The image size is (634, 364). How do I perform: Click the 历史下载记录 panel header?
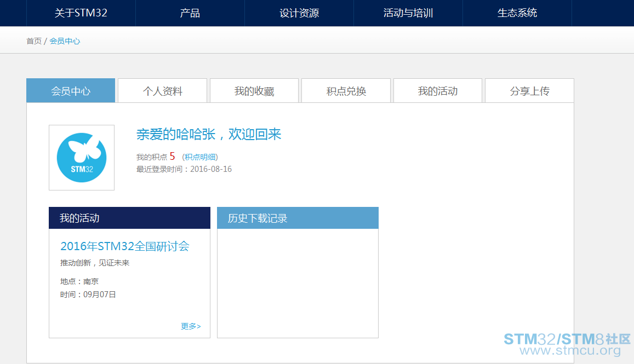(x=298, y=218)
